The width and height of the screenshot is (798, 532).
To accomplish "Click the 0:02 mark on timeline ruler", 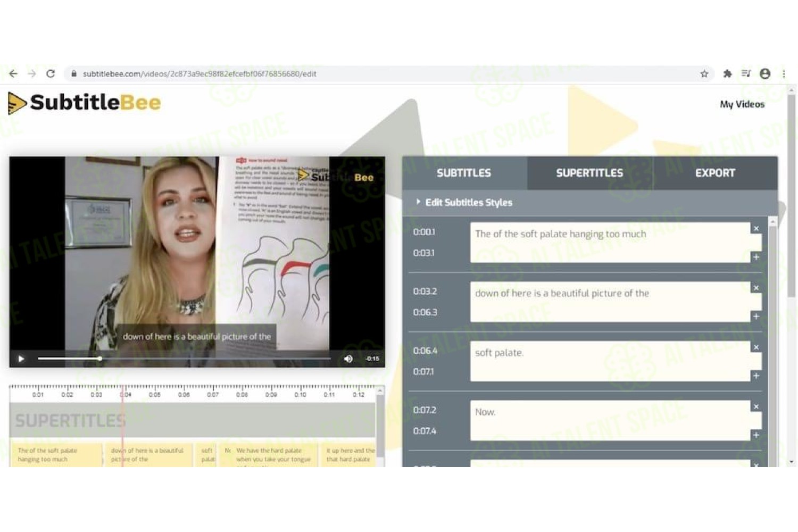I will (67, 395).
